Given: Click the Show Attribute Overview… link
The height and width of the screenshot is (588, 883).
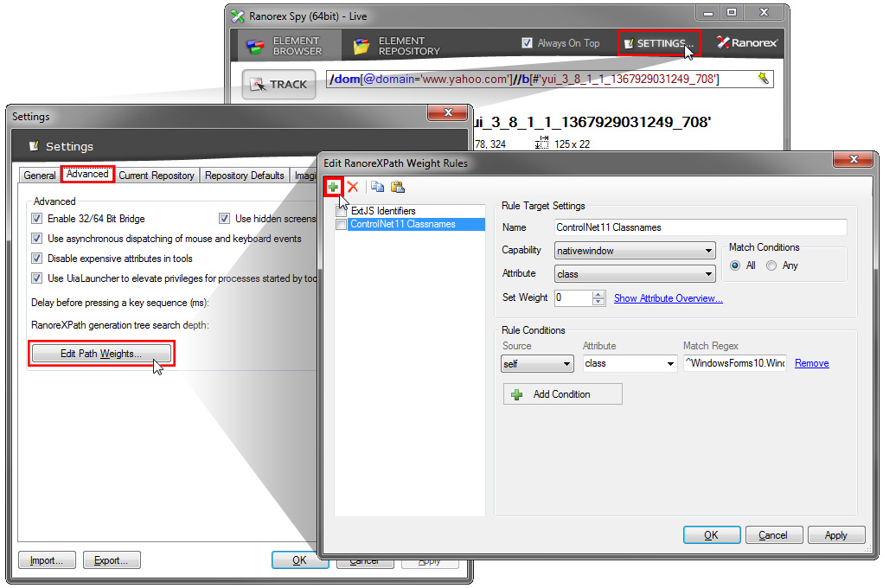Looking at the screenshot, I should [668, 298].
